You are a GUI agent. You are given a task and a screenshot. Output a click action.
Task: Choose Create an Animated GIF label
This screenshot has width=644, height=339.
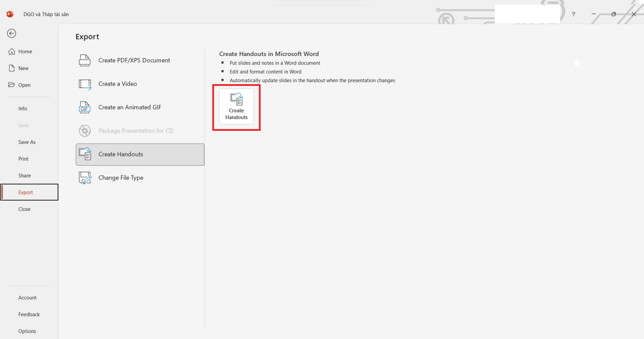(130, 107)
